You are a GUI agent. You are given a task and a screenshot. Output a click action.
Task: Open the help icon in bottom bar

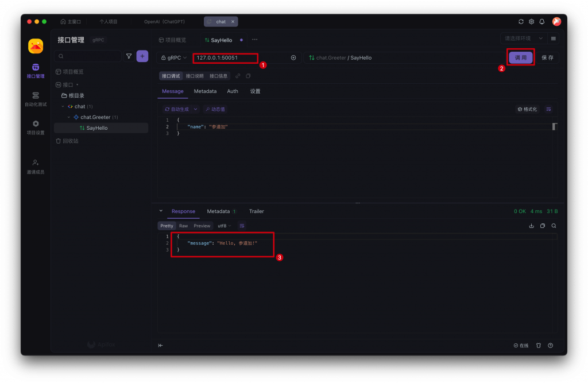550,346
